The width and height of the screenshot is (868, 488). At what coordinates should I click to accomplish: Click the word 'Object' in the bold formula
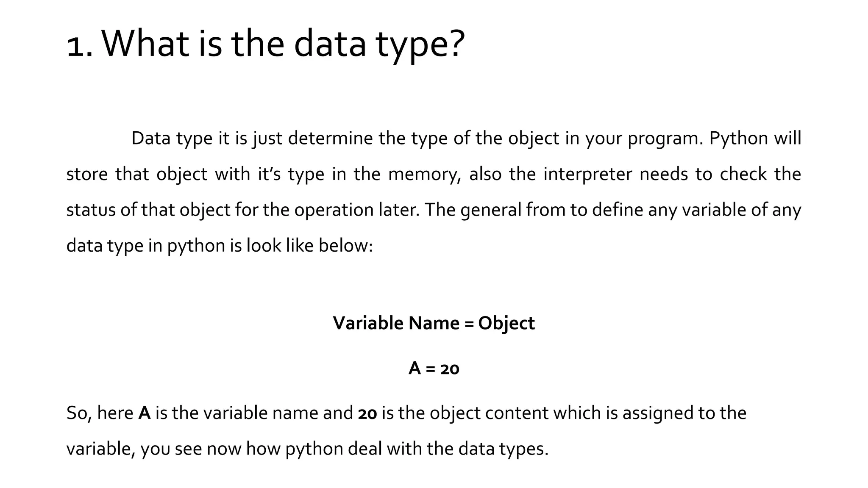pyautogui.click(x=506, y=324)
